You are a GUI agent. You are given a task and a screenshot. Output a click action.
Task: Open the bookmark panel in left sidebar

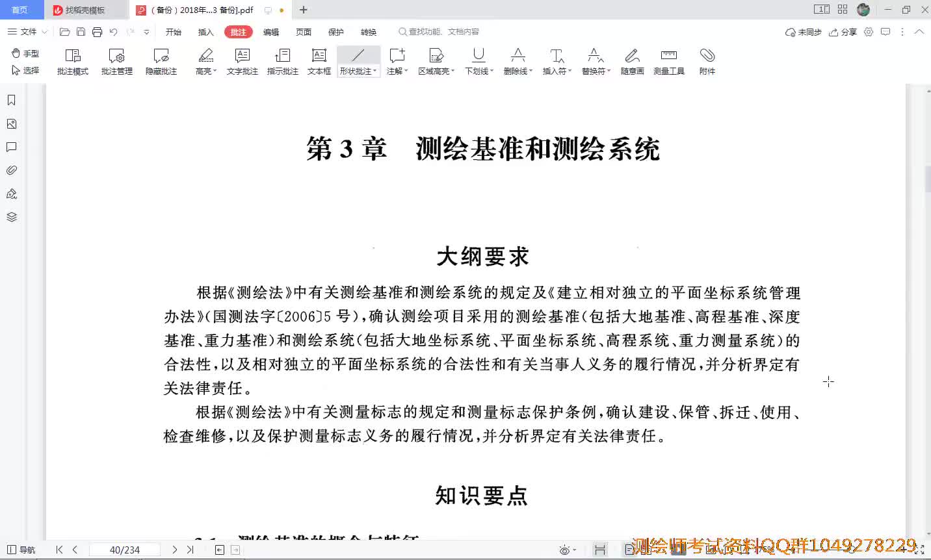[12, 100]
